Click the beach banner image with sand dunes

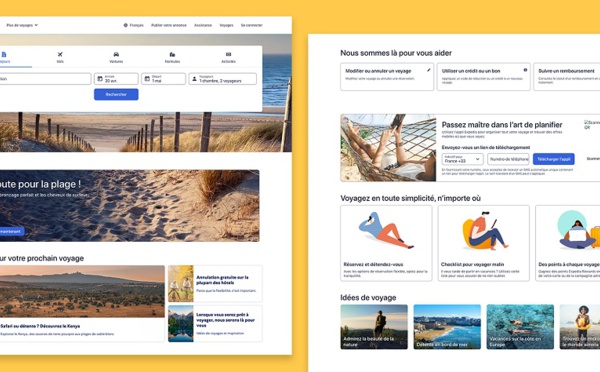[129, 206]
